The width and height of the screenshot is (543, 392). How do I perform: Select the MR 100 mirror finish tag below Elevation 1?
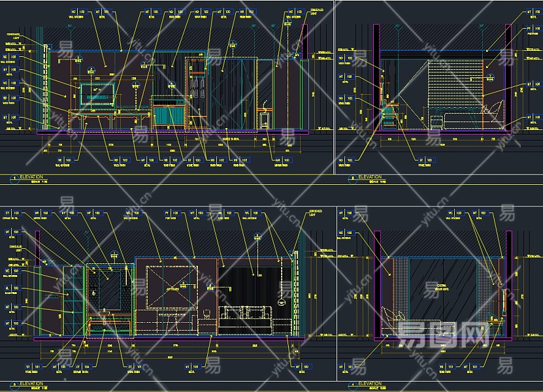coord(283,160)
